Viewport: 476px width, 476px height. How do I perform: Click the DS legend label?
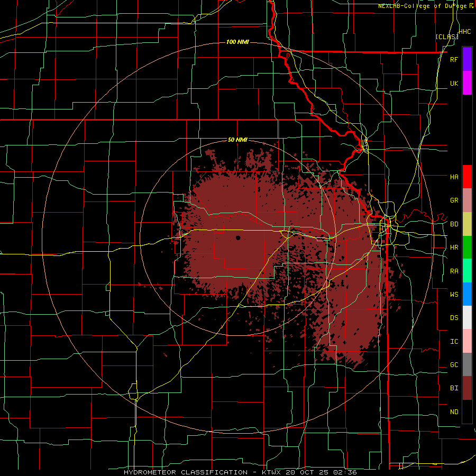[454, 318]
